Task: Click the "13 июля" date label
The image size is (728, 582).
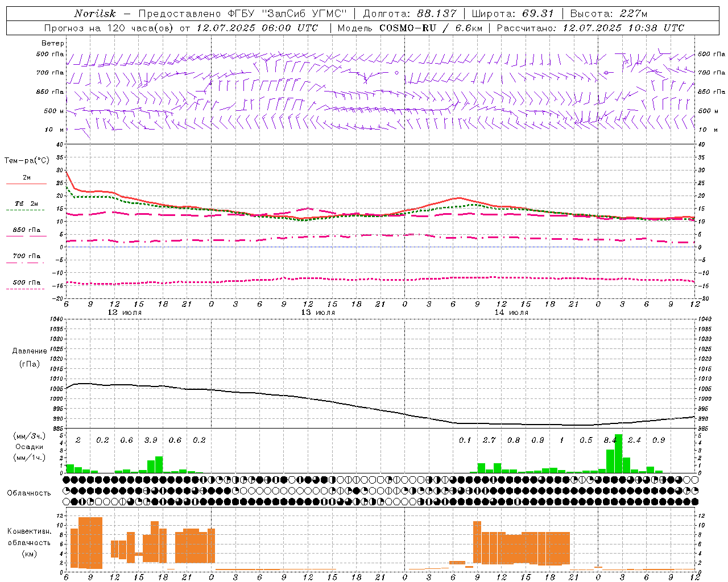Action: (318, 313)
